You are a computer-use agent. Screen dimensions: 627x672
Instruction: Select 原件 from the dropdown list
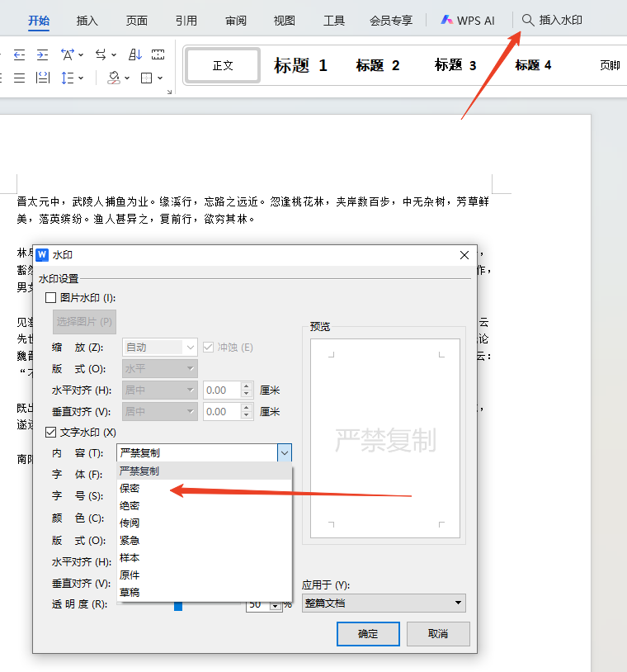pyautogui.click(x=205, y=575)
